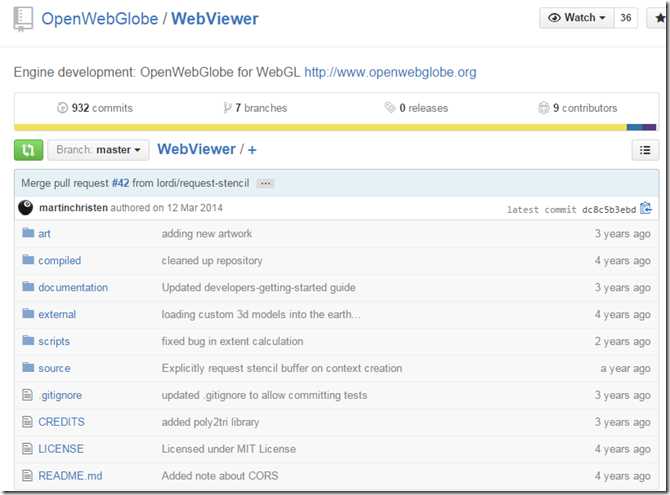
Task: Click the LICENSE file icon
Action: 27,449
